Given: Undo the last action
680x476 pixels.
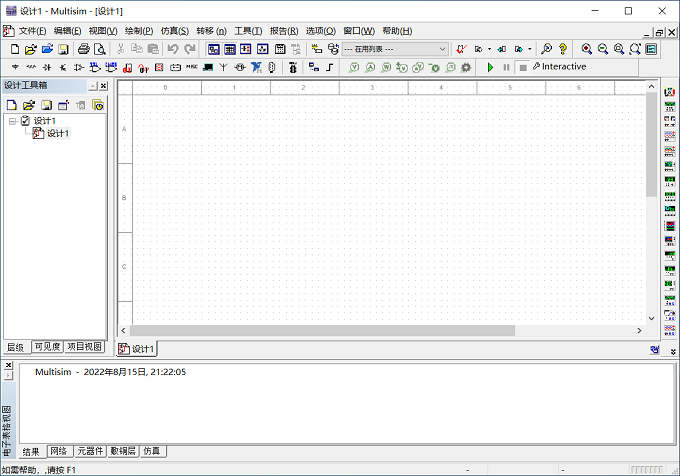Looking at the screenshot, I should [x=173, y=49].
